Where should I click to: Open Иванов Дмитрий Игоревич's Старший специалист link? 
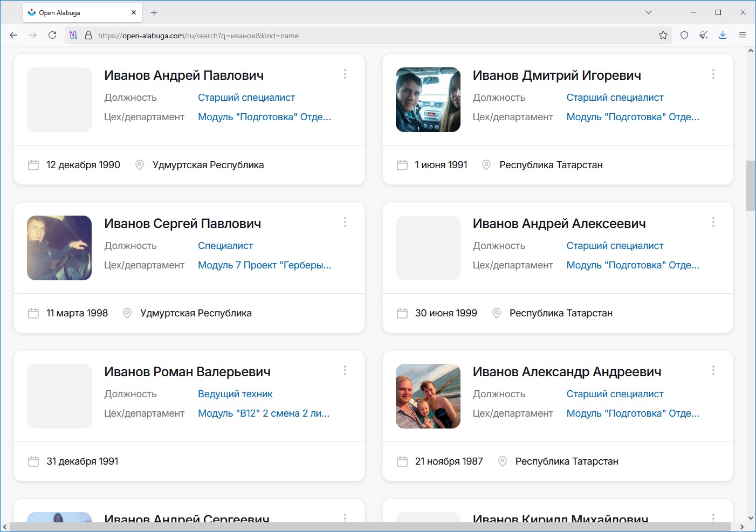coord(615,98)
